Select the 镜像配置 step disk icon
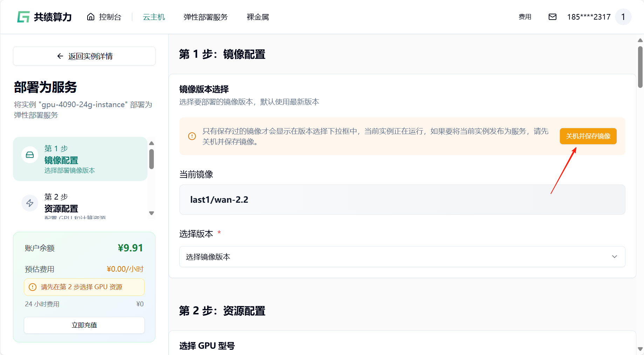Screen dimensions: 644x355 [30, 155]
